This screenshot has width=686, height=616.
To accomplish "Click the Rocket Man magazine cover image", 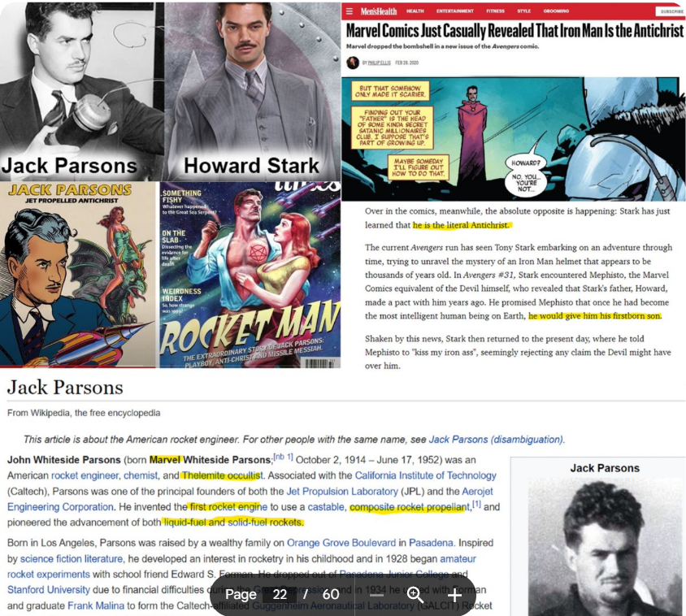I will [x=250, y=275].
